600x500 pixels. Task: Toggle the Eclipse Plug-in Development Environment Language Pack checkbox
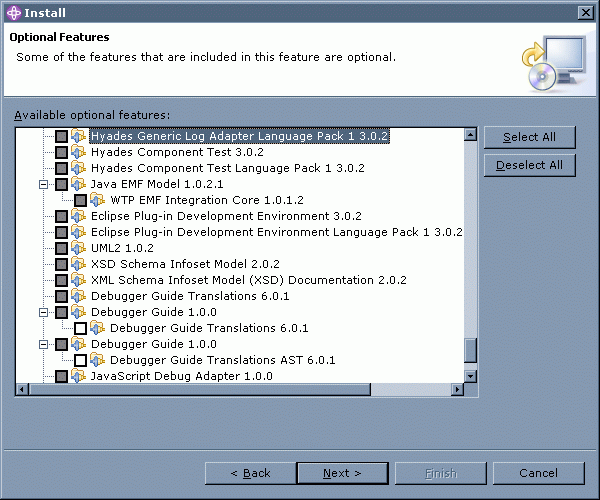pos(62,233)
